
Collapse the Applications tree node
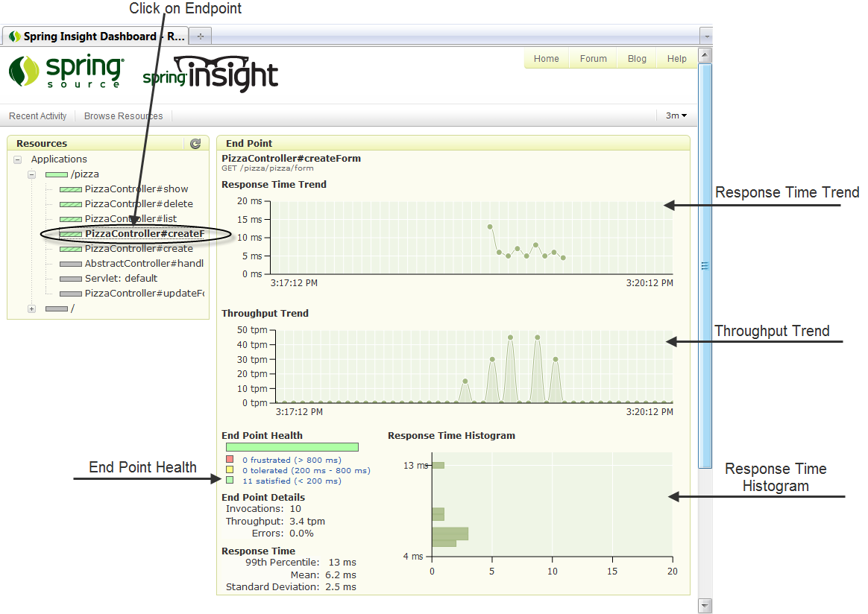point(17,159)
